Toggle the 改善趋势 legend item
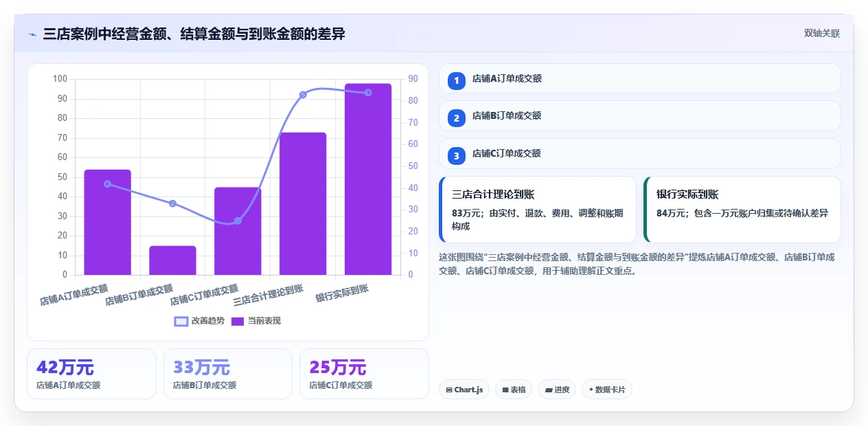Viewport: 868px width, 426px height. pos(199,321)
